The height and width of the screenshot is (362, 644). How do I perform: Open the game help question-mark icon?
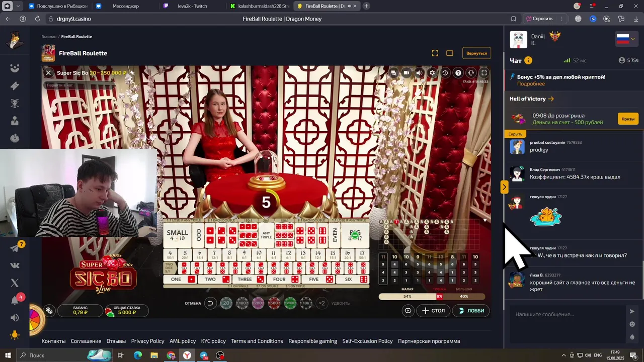click(458, 73)
